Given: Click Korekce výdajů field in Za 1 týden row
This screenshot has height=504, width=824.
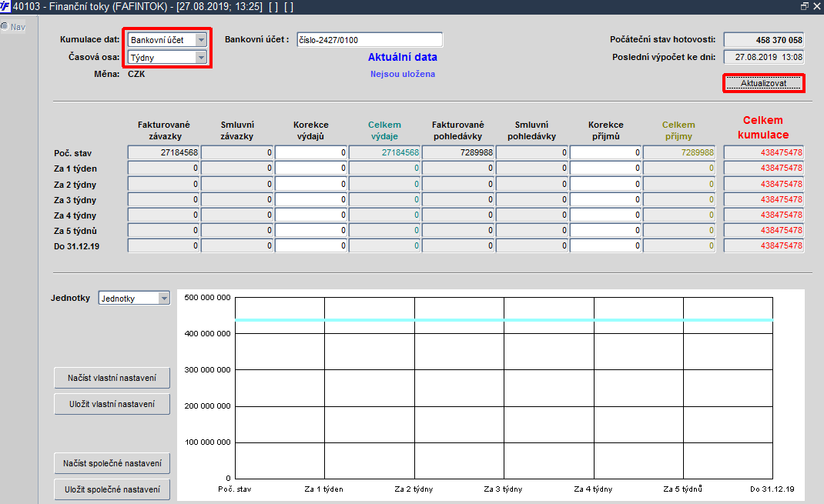Looking at the screenshot, I should pyautogui.click(x=310, y=168).
